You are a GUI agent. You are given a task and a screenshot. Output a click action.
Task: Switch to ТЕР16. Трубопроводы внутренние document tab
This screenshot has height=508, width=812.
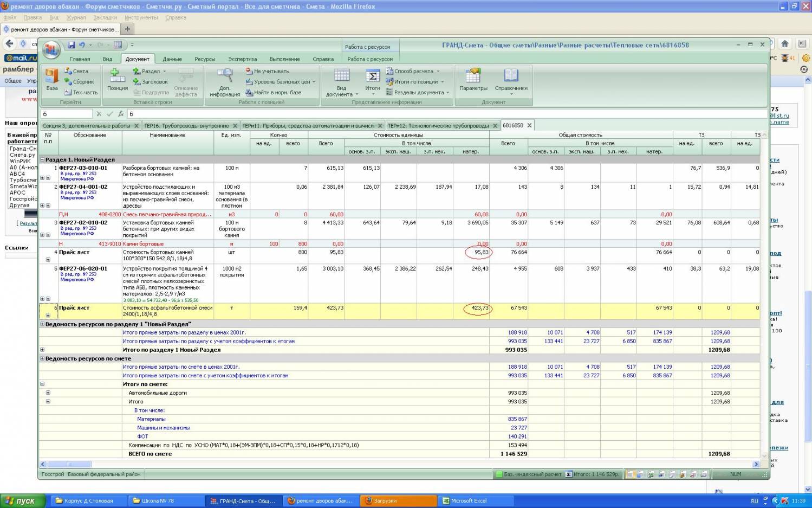186,126
